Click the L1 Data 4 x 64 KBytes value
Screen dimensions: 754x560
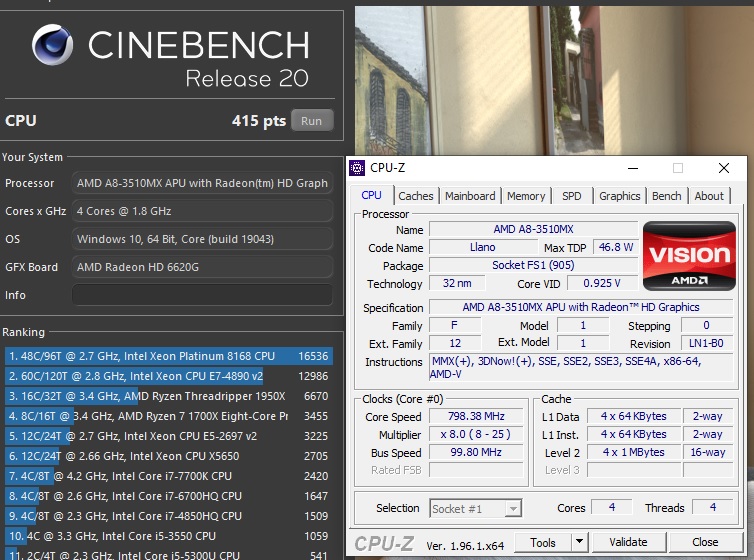click(633, 416)
